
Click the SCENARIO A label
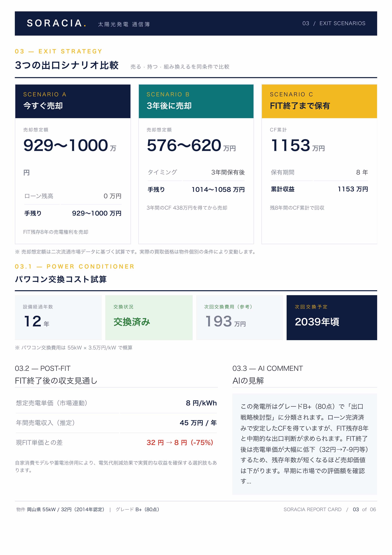tap(45, 94)
